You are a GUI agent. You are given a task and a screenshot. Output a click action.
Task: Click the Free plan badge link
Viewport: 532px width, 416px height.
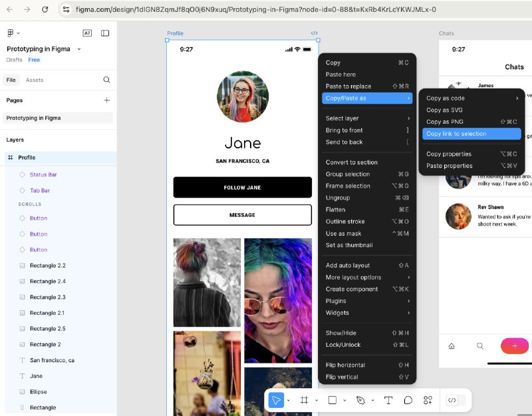coord(34,60)
